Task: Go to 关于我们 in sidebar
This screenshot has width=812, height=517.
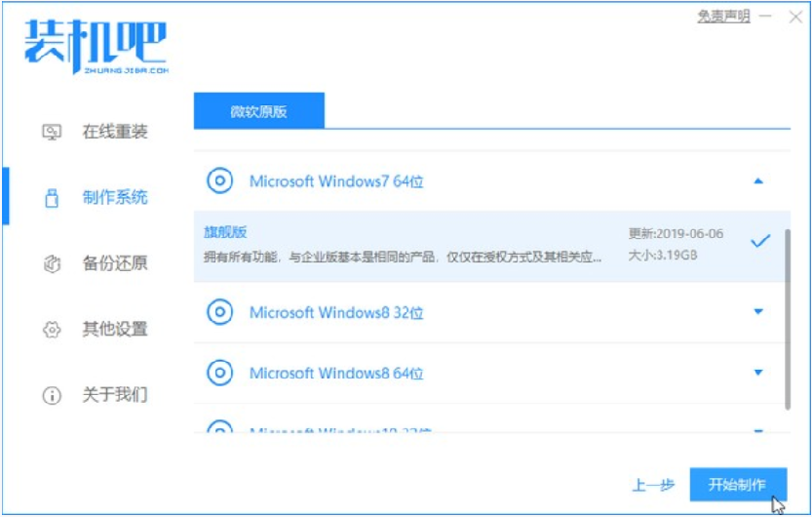Action: (115, 395)
